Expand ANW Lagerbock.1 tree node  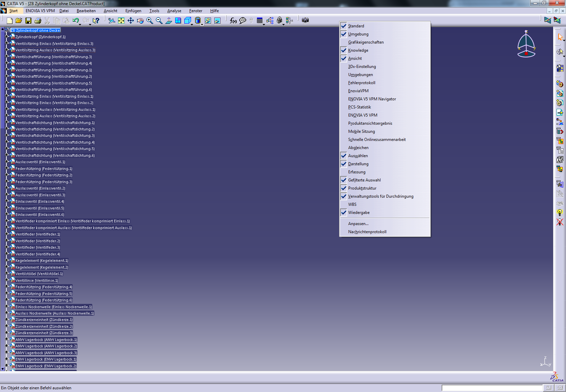click(6, 339)
